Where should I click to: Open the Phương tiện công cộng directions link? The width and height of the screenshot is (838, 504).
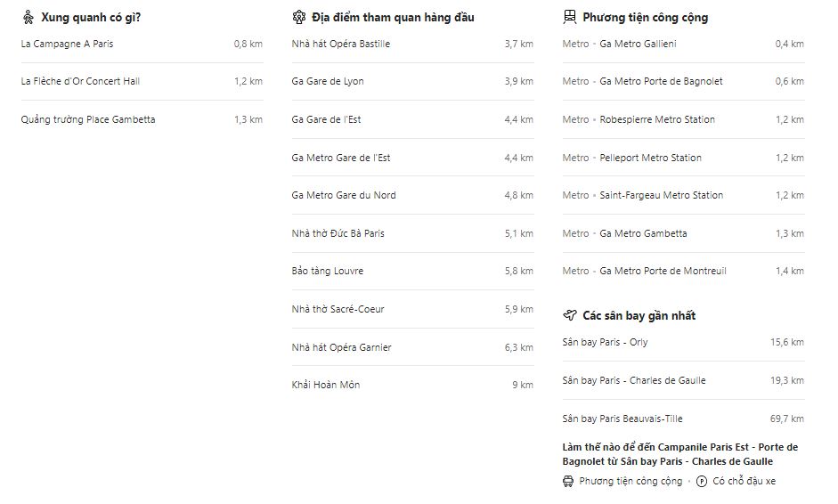[x=630, y=481]
